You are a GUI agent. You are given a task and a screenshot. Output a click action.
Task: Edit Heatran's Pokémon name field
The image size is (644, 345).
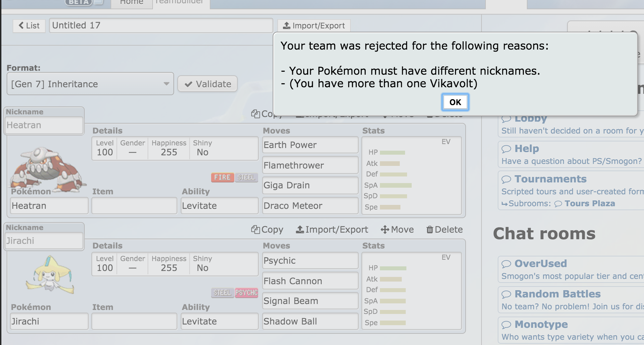pyautogui.click(x=49, y=206)
